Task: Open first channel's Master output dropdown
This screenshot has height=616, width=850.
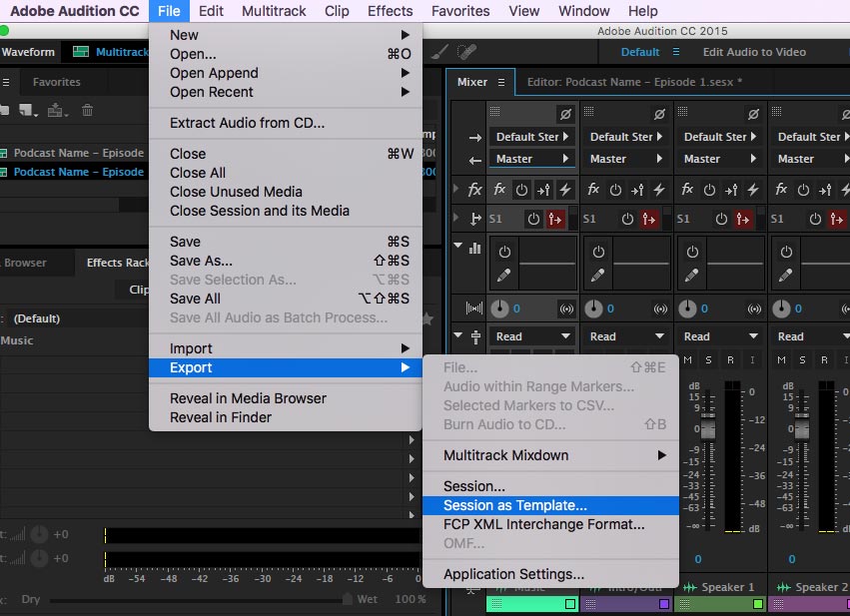Action: pyautogui.click(x=532, y=159)
